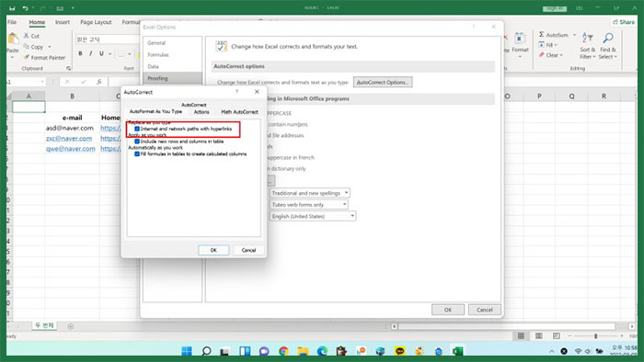
Task: Copy the selection
Action: [x=33, y=47]
